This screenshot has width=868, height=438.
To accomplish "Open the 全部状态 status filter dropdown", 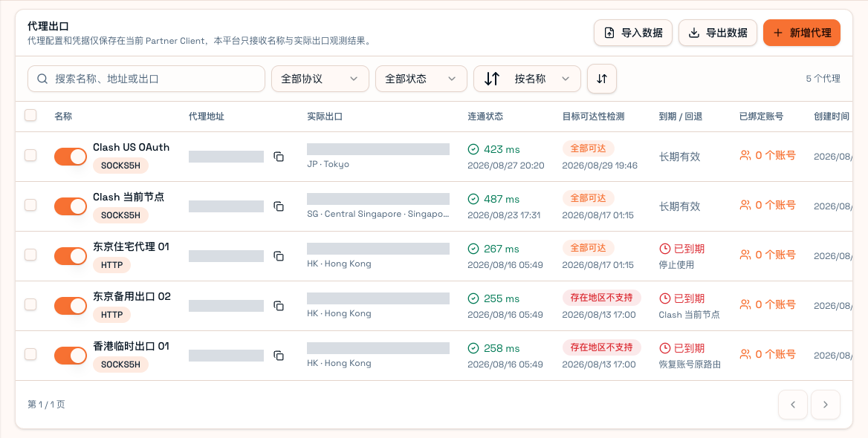I will 421,79.
